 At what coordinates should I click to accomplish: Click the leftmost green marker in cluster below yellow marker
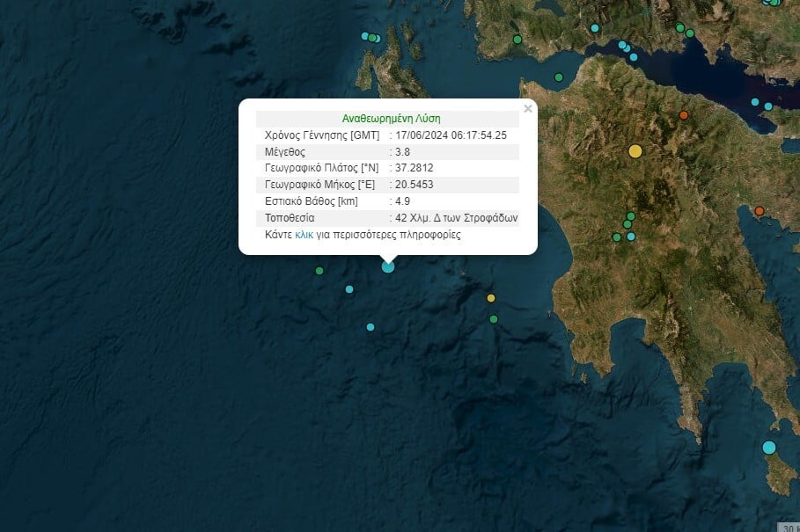(x=617, y=237)
